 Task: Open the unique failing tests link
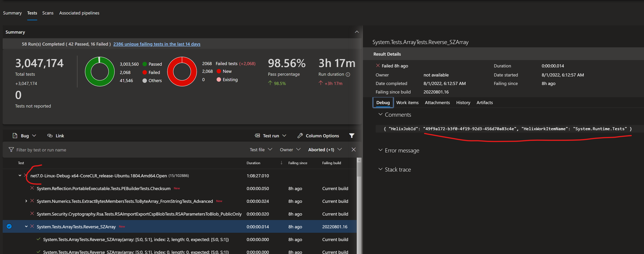coord(157,44)
